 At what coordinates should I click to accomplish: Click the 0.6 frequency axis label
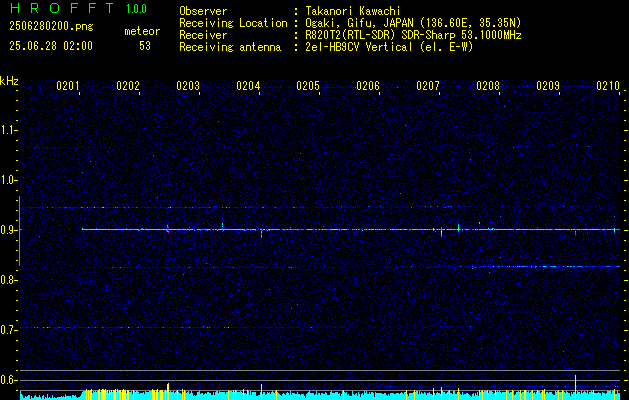pos(8,380)
